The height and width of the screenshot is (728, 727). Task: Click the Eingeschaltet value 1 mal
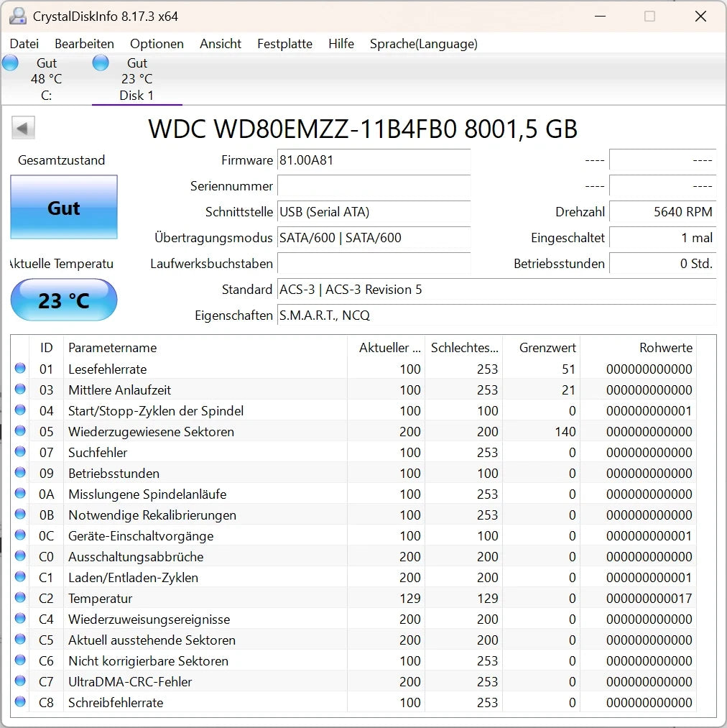pos(662,238)
